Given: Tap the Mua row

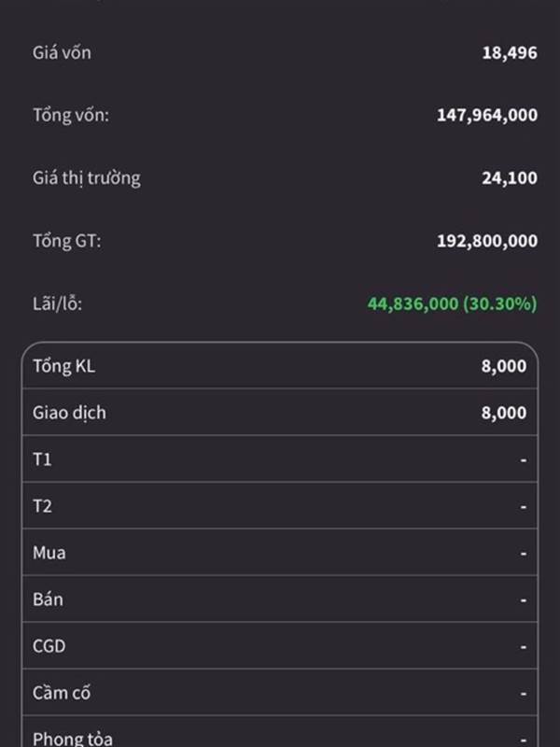Looking at the screenshot, I should pyautogui.click(x=280, y=552).
